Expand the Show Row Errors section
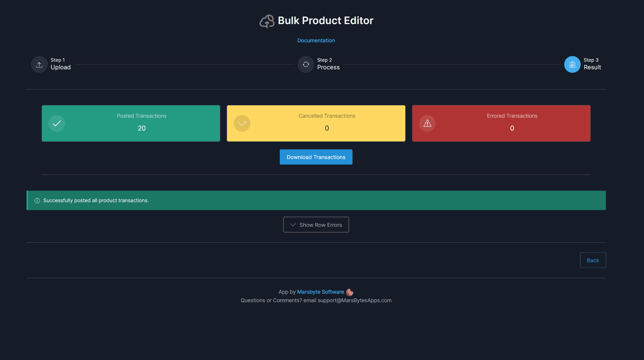The width and height of the screenshot is (644, 360). point(316,225)
